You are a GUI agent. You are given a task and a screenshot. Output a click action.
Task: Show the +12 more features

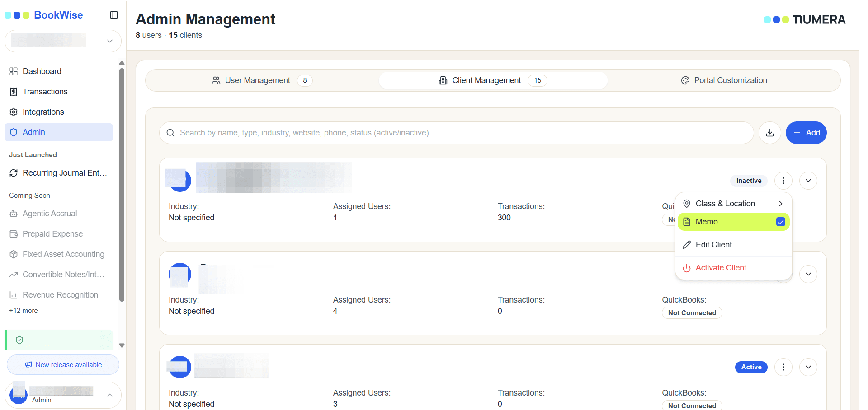point(24,311)
